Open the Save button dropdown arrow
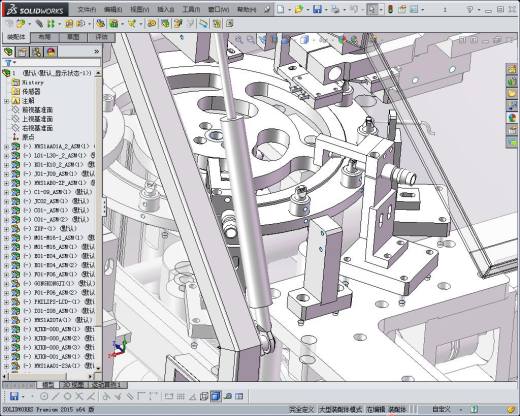 tap(326, 10)
